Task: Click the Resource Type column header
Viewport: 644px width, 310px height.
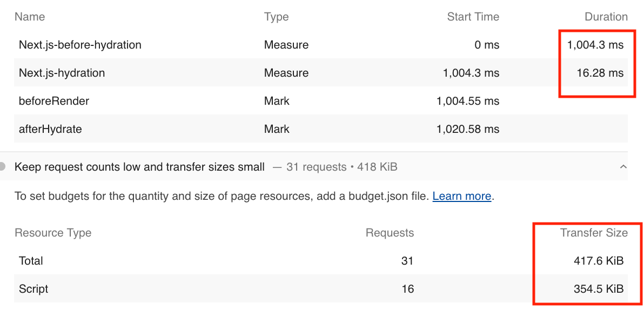Action: 53,233
